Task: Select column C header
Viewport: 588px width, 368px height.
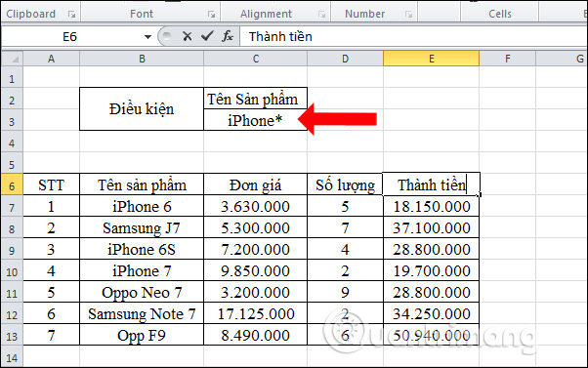Action: tap(255, 59)
